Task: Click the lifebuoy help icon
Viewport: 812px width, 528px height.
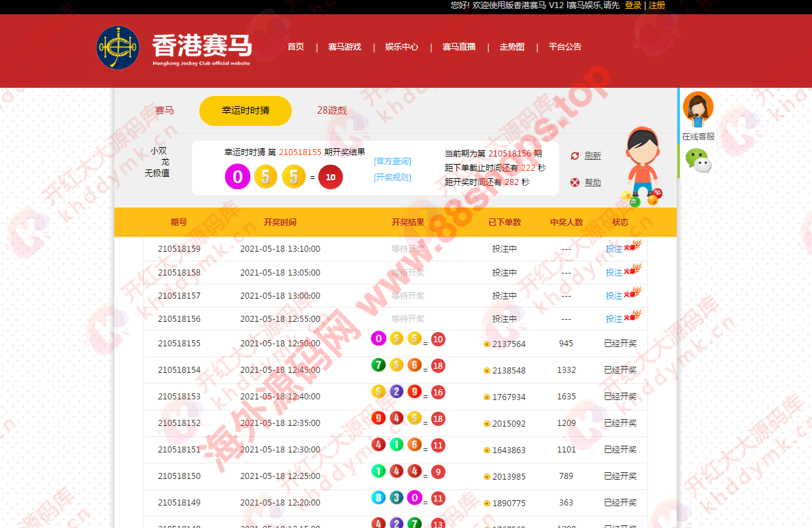Action: pos(575,182)
